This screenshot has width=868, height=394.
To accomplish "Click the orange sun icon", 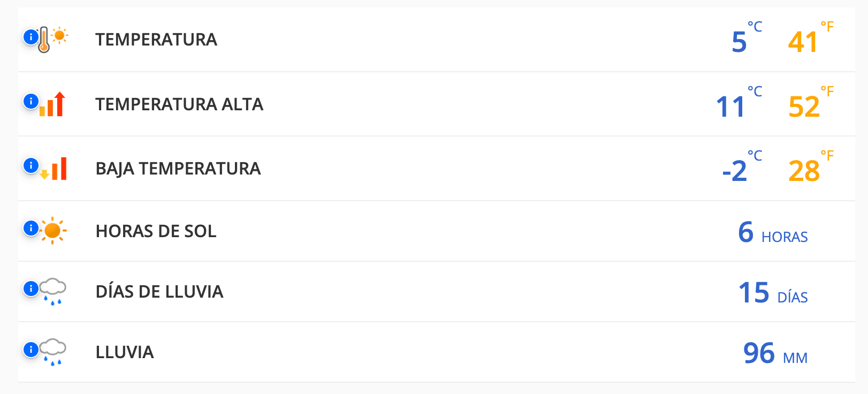I will pyautogui.click(x=53, y=231).
